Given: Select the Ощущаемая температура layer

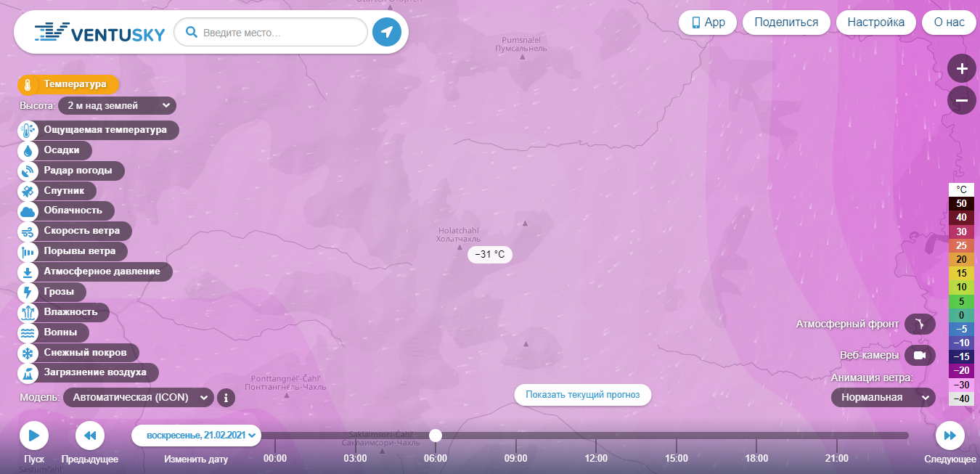Looking at the screenshot, I should pos(98,131).
